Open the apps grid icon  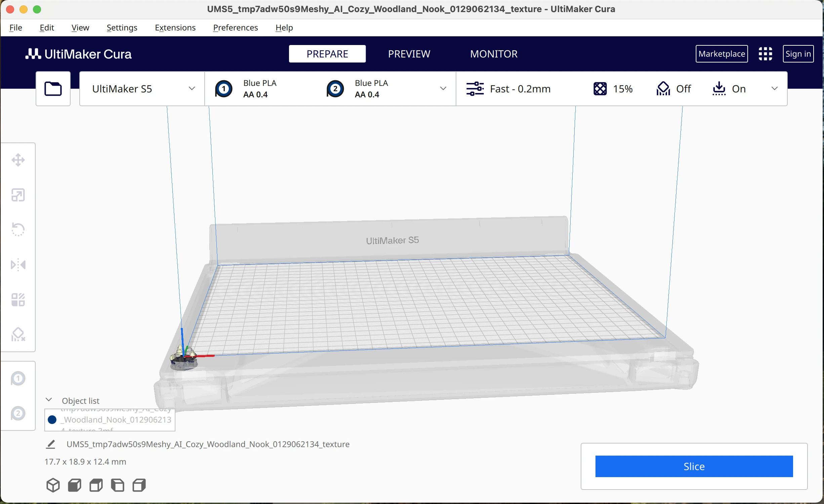[765, 54]
